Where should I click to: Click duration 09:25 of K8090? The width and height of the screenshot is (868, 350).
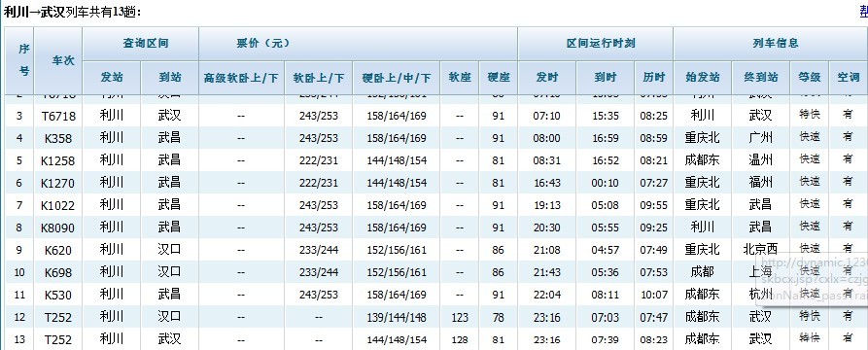654,227
